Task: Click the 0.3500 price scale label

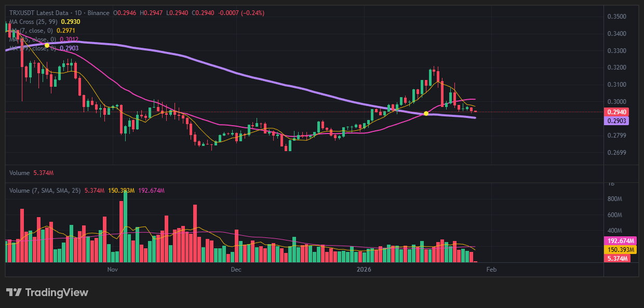Action: pyautogui.click(x=616, y=17)
